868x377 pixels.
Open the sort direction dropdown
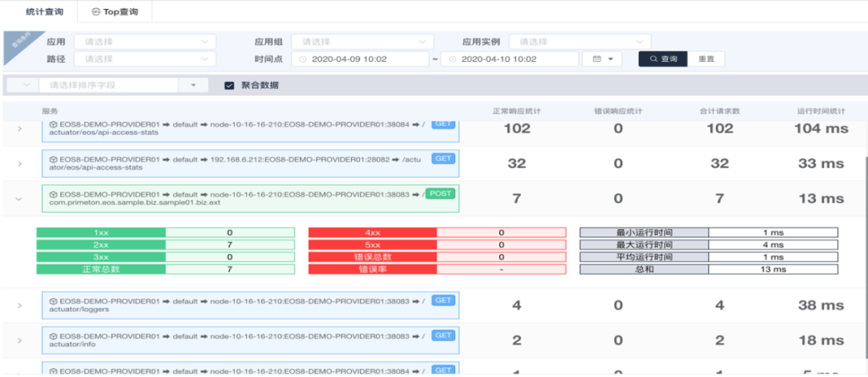23,85
